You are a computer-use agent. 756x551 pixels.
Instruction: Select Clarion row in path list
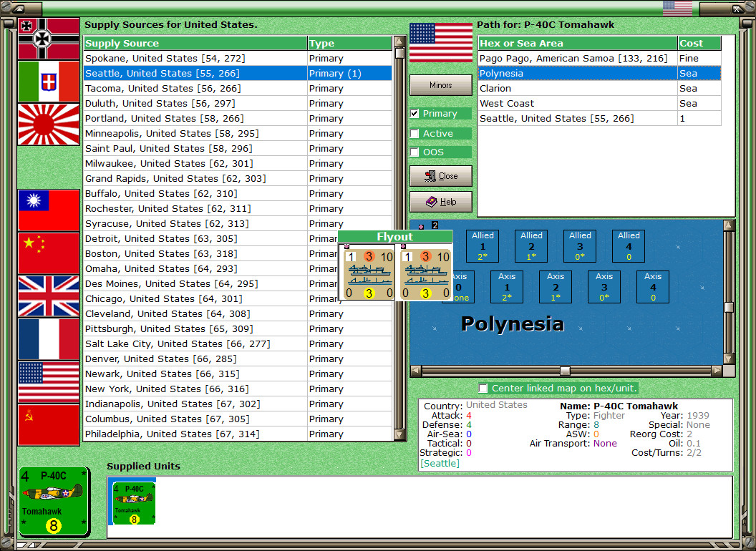(x=599, y=88)
